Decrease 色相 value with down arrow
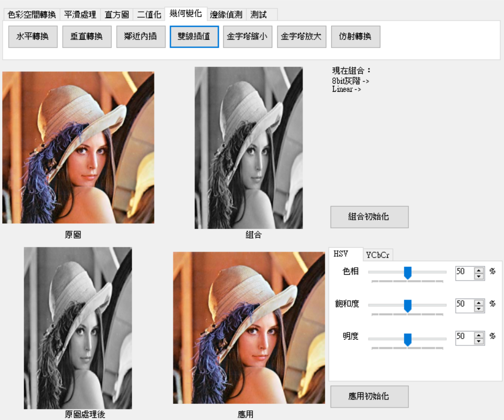This screenshot has width=504, height=420. click(479, 276)
